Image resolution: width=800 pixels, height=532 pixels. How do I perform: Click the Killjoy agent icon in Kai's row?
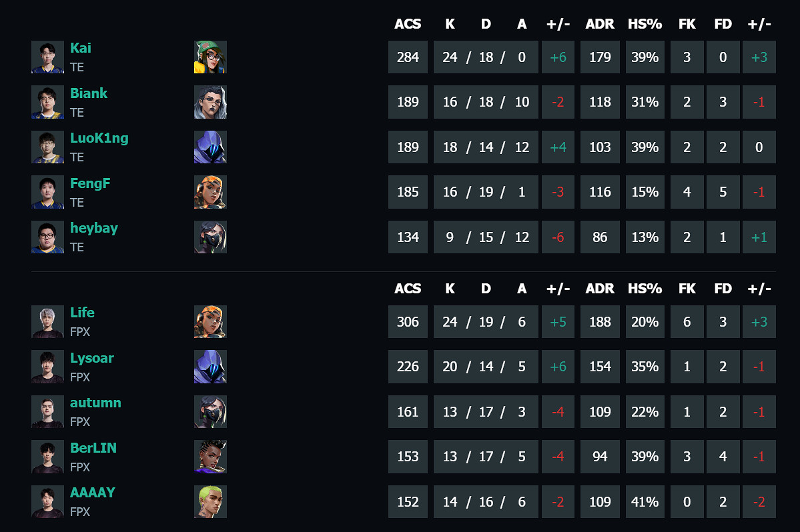(x=210, y=57)
